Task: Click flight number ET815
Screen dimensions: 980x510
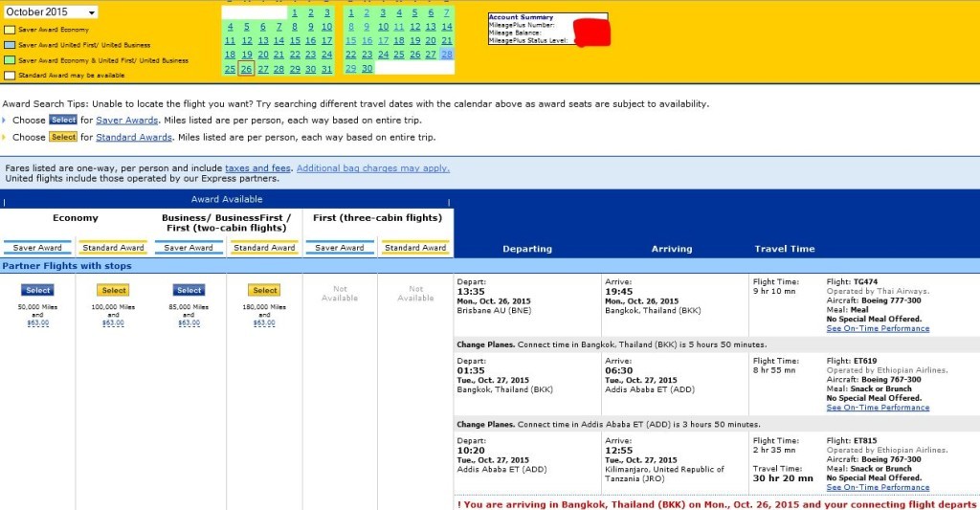Action: pos(864,441)
